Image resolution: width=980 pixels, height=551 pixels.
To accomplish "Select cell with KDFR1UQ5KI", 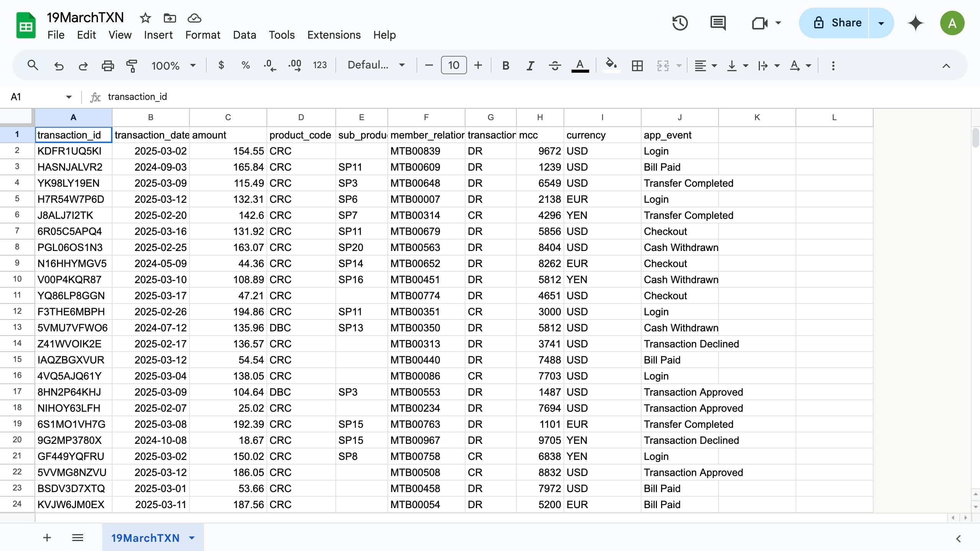I will (x=73, y=151).
